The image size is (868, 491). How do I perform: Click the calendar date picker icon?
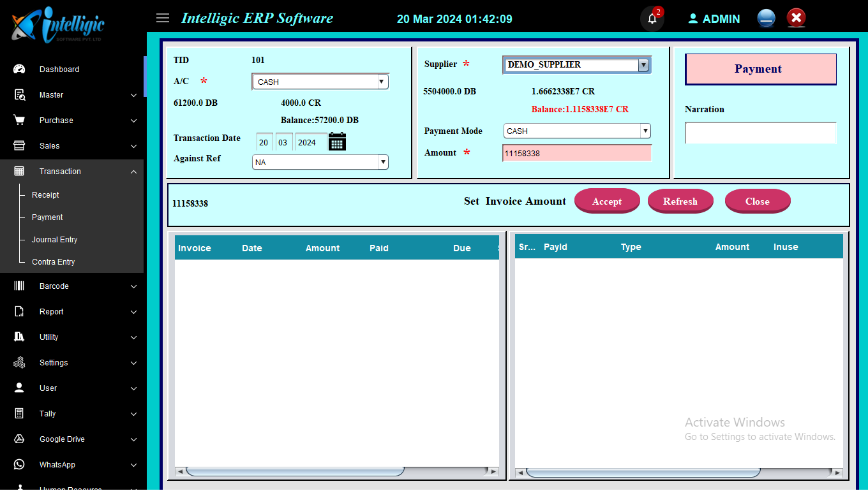tap(337, 142)
